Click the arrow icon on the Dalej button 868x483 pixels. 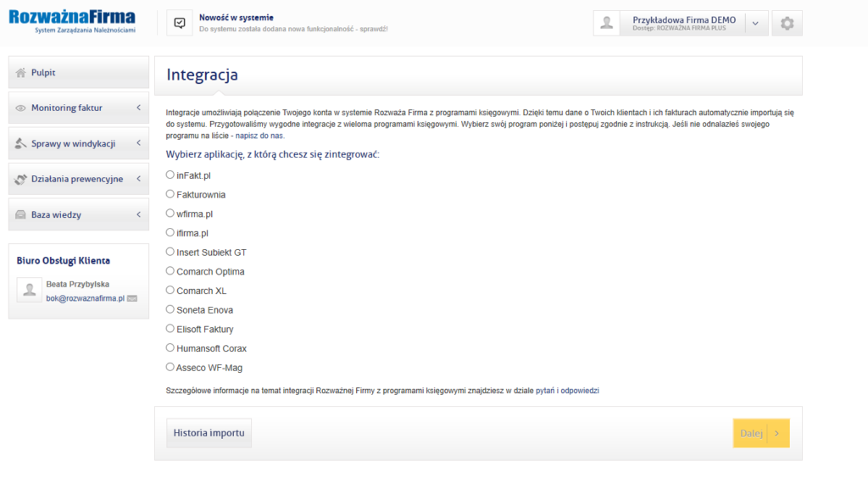(777, 433)
